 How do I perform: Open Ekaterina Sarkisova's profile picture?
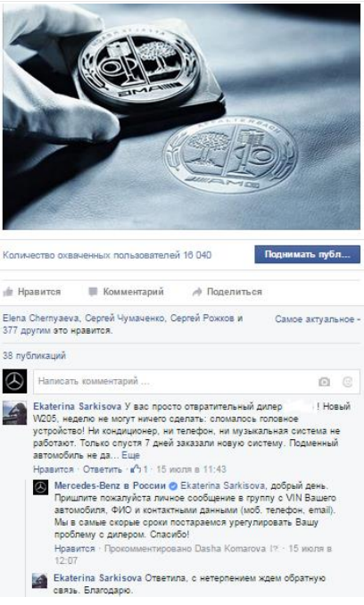(x=14, y=412)
